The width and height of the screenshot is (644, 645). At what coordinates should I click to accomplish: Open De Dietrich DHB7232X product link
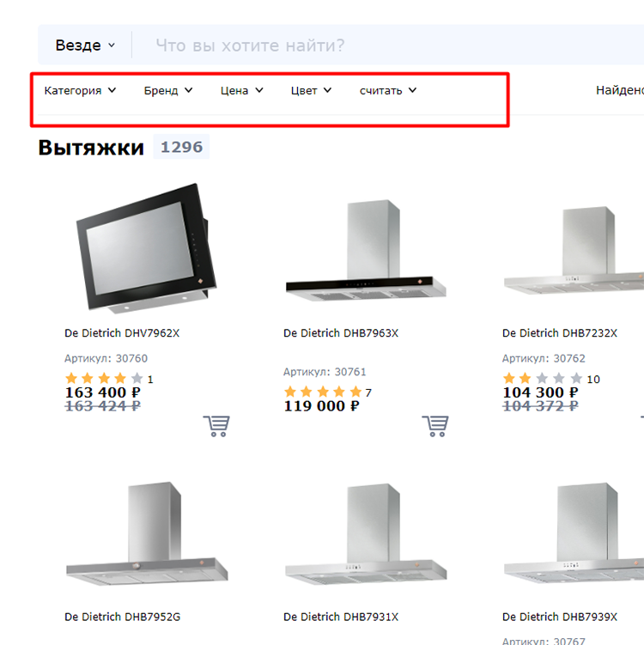pos(560,332)
